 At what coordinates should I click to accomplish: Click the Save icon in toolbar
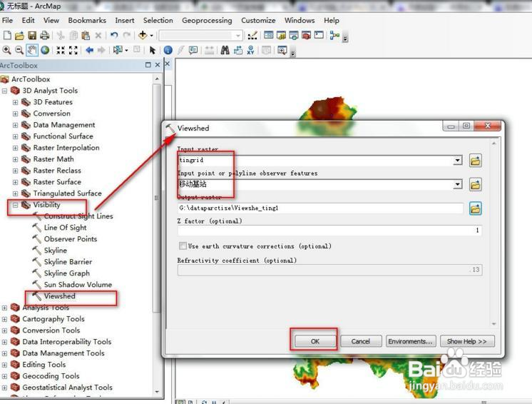pos(32,35)
